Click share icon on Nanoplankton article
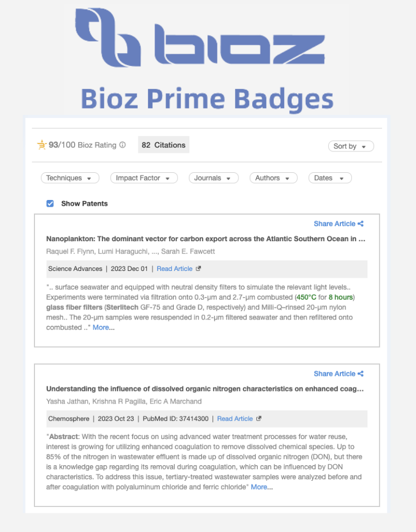 [x=361, y=223]
